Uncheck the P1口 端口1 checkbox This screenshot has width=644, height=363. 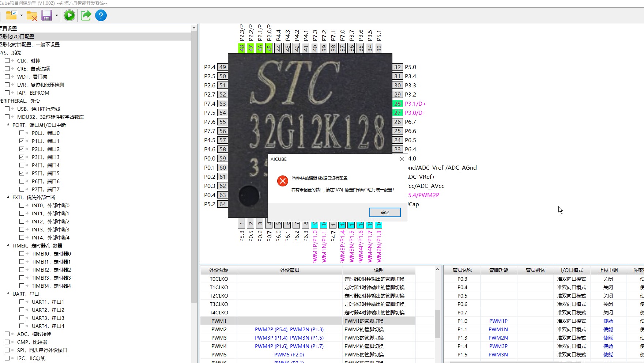coord(22,141)
